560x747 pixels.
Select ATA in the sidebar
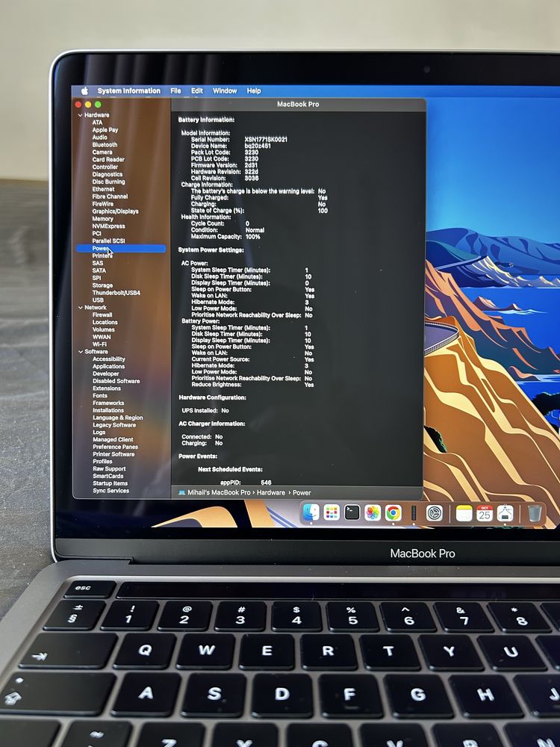(97, 123)
